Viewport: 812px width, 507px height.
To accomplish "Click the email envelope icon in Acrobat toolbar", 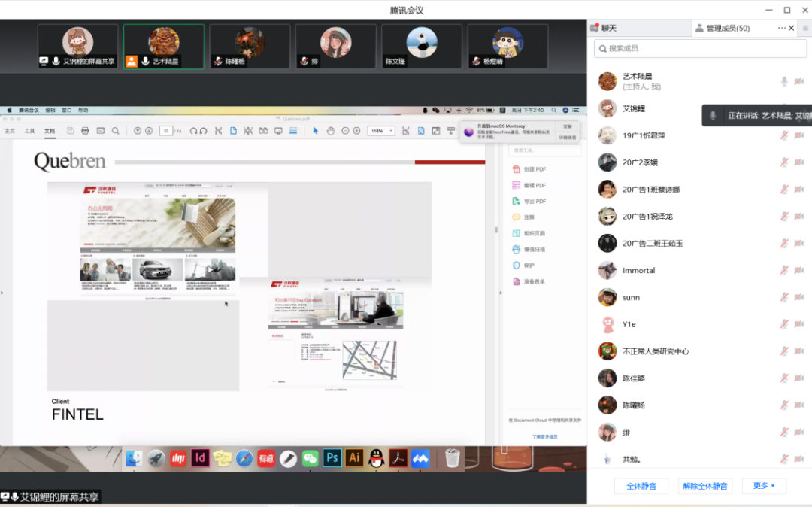I will point(101,131).
